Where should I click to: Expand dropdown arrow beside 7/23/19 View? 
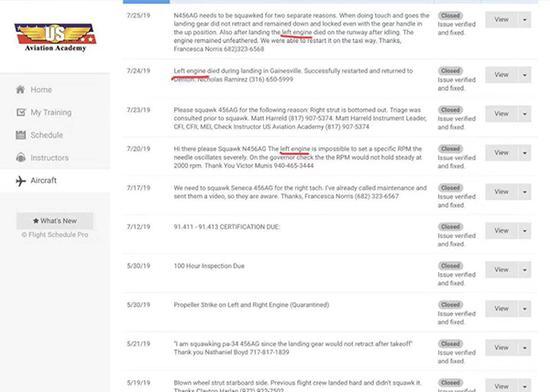(525, 114)
